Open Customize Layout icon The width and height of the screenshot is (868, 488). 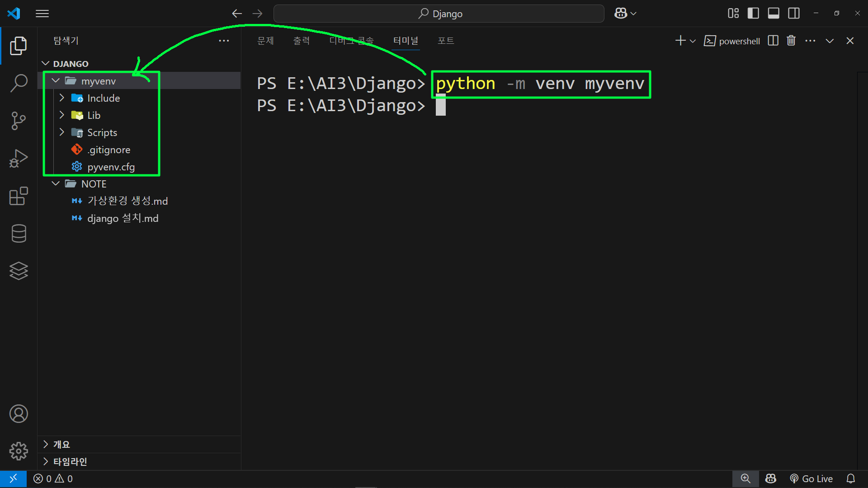coord(733,14)
